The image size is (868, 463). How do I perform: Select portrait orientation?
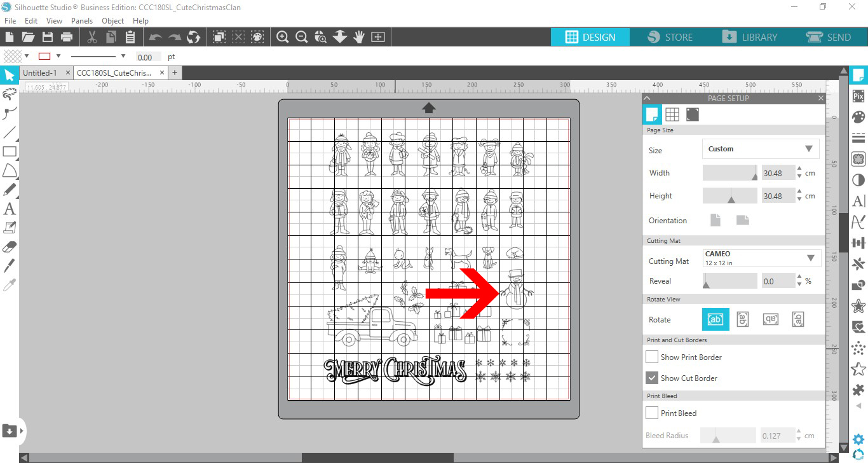715,220
